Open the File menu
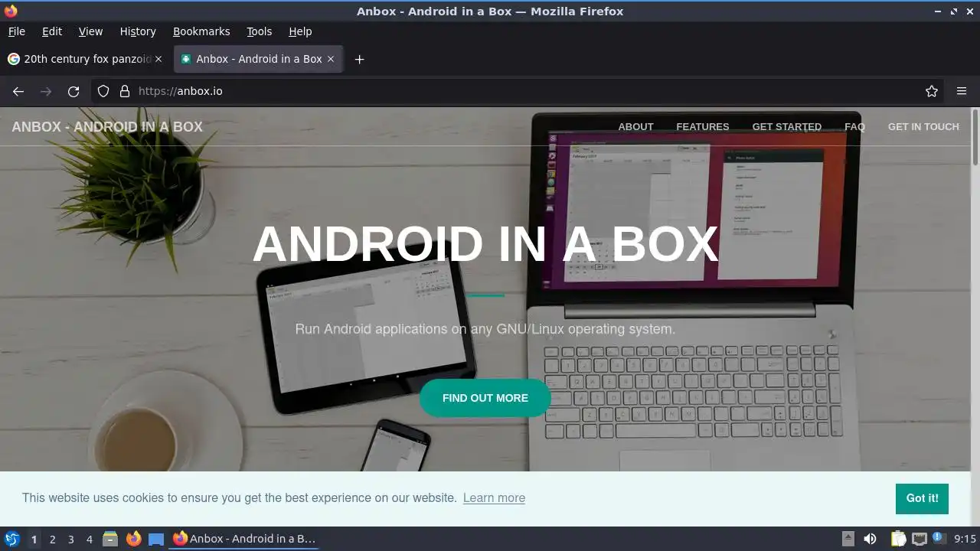Screen dimensions: 980x551 point(16,31)
